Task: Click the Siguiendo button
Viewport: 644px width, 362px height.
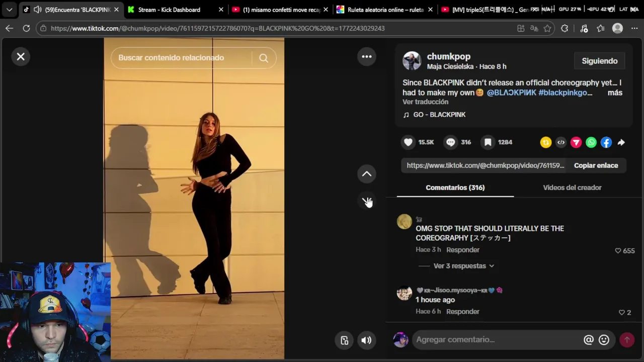Action: point(600,61)
